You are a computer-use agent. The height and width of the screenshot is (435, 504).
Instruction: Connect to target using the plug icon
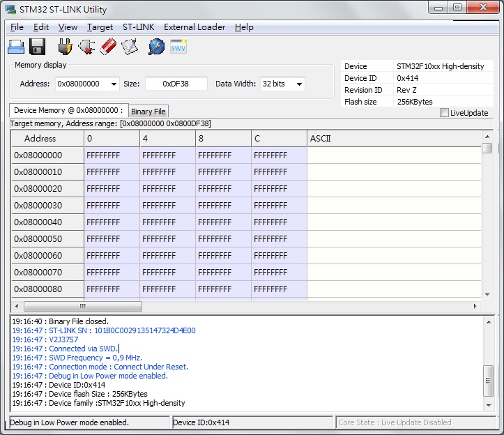click(x=65, y=47)
